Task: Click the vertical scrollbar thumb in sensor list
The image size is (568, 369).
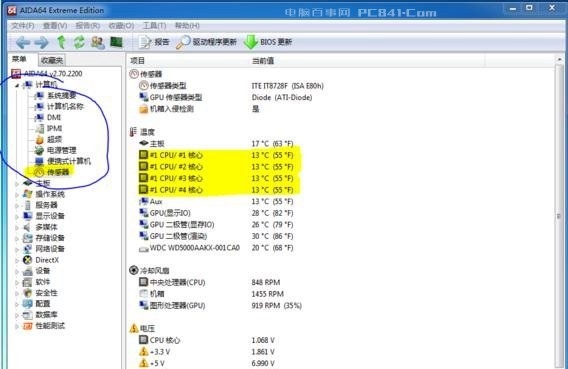Action: 559,216
